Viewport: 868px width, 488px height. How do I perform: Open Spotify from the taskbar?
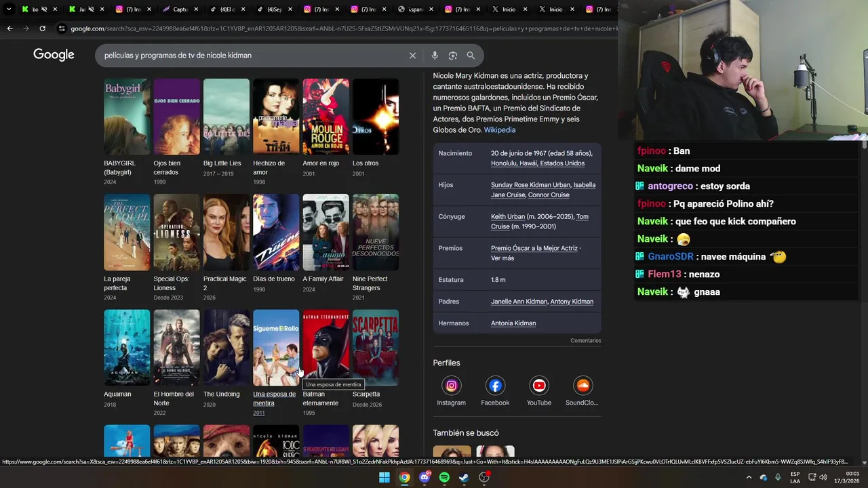(x=444, y=477)
